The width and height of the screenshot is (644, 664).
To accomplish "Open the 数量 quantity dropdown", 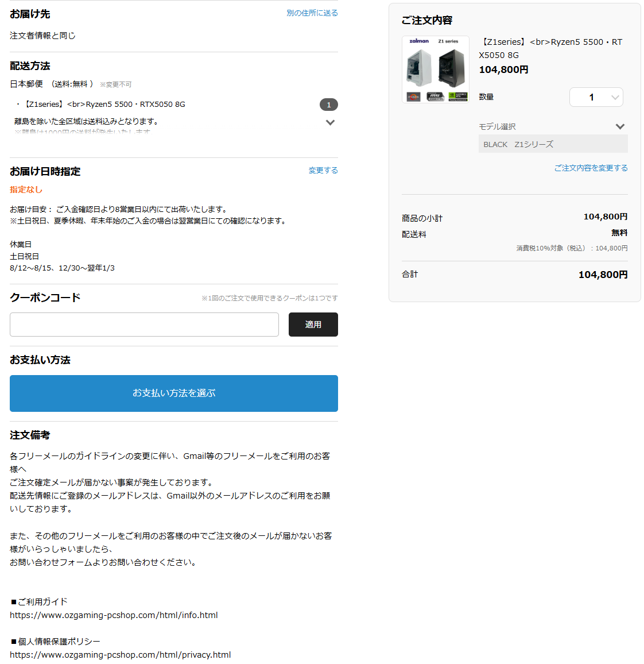I will 596,97.
